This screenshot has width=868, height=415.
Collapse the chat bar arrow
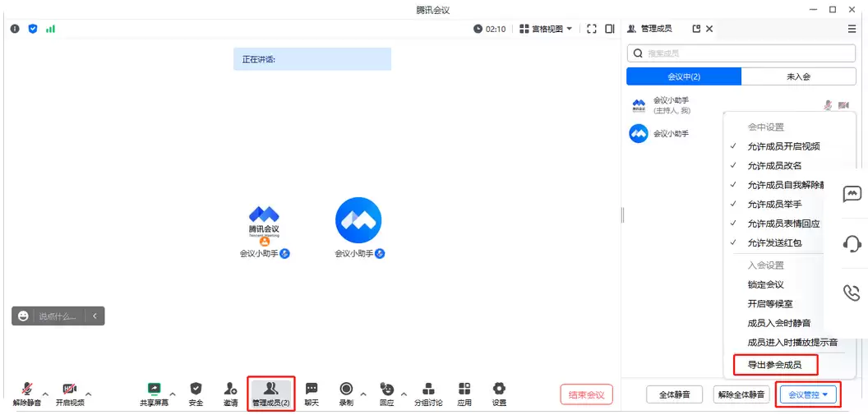tap(95, 316)
